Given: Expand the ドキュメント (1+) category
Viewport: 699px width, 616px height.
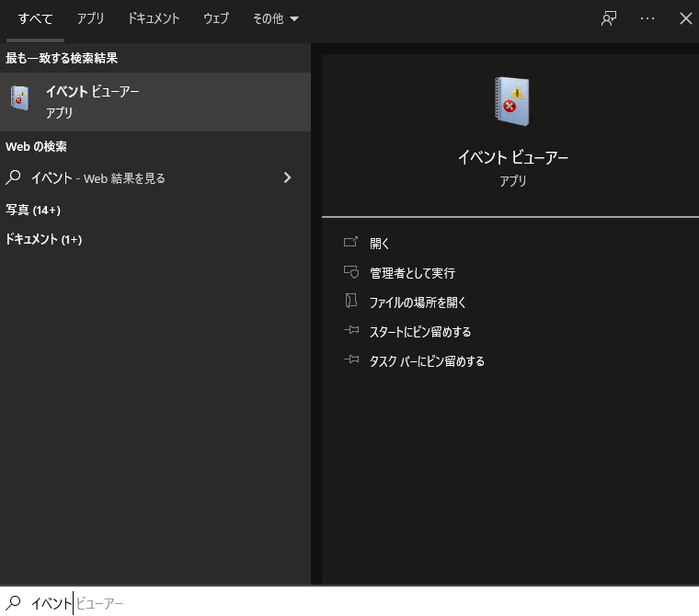Looking at the screenshot, I should coord(44,239).
